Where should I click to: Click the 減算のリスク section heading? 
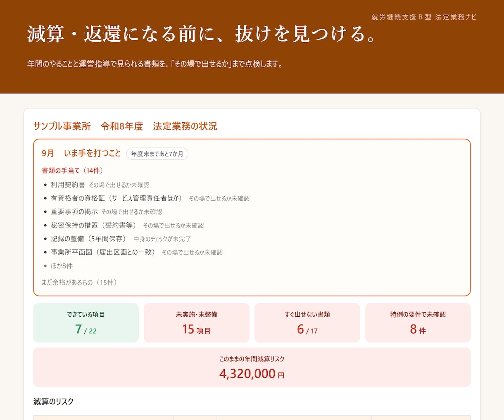pos(54,401)
